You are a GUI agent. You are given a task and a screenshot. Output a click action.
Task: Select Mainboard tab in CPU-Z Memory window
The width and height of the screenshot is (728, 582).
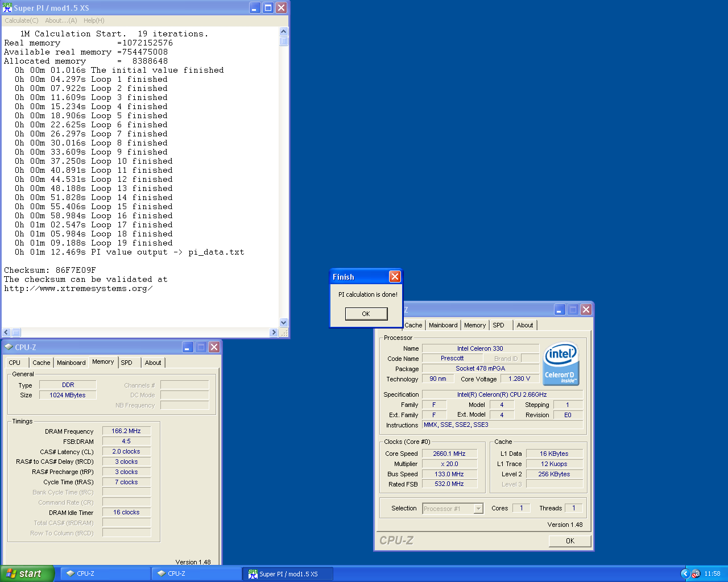tap(71, 363)
